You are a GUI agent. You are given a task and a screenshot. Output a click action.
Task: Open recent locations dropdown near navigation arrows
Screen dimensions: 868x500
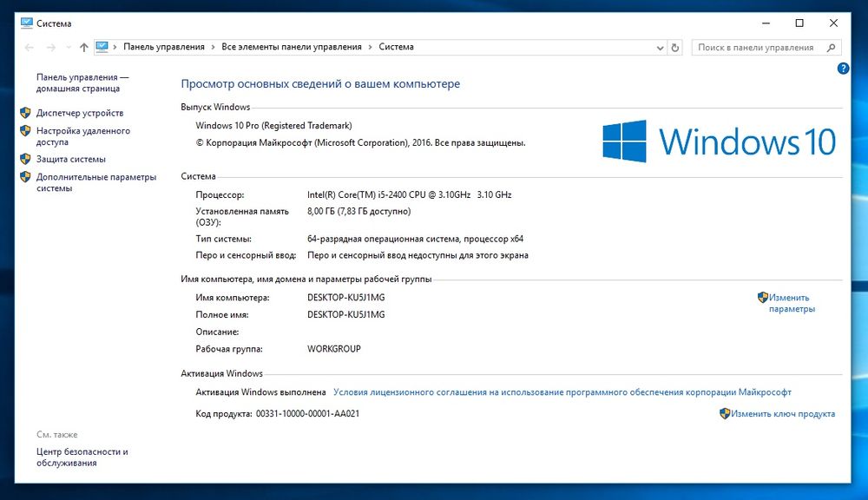tap(69, 48)
